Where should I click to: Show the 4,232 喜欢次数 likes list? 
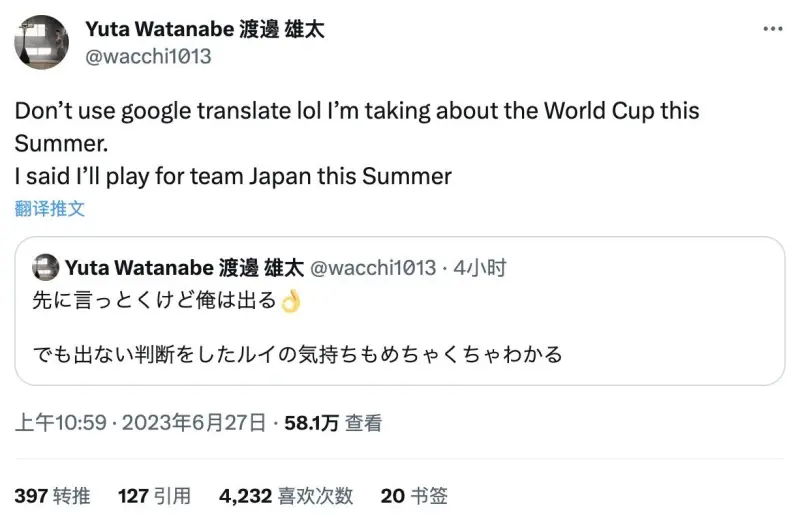286,495
